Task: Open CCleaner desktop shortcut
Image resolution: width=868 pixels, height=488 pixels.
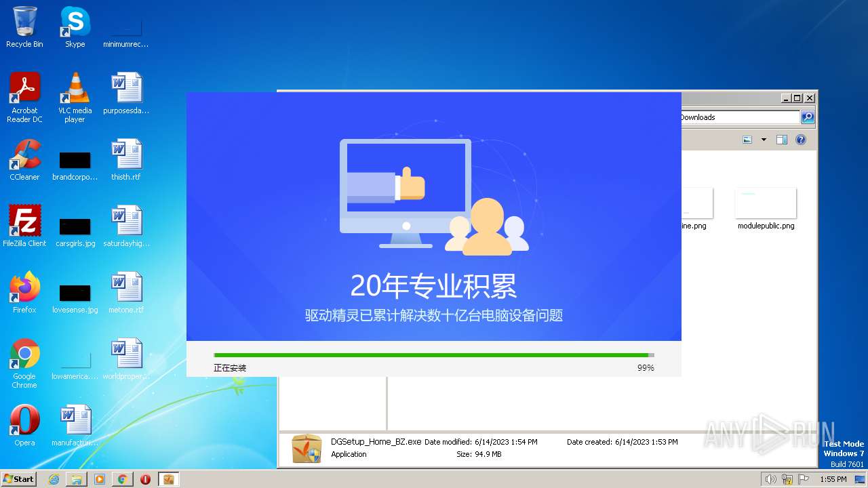Action: pos(24,160)
